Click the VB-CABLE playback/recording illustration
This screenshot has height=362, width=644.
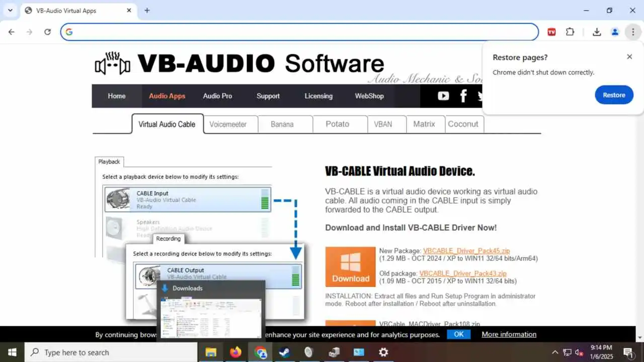(199, 237)
